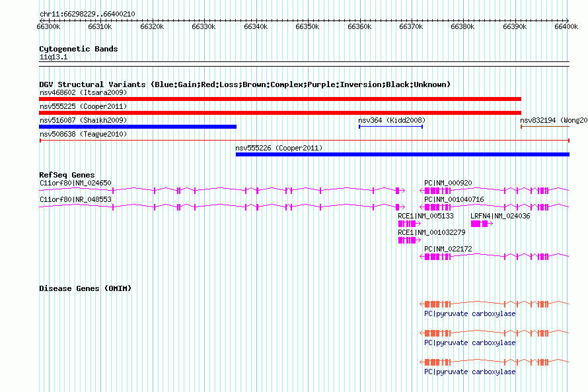Open the first PC|pyruvate carboxylase OMIM link
Screen dimensions: 588x392
click(x=470, y=313)
